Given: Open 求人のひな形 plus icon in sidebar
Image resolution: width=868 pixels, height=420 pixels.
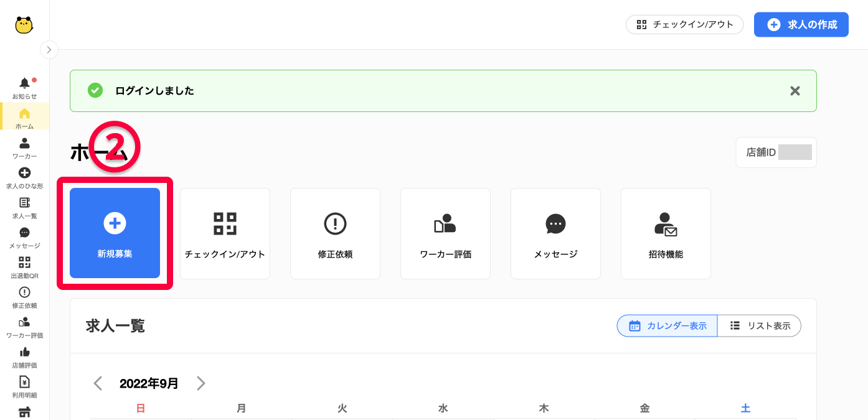Looking at the screenshot, I should coord(24,173).
